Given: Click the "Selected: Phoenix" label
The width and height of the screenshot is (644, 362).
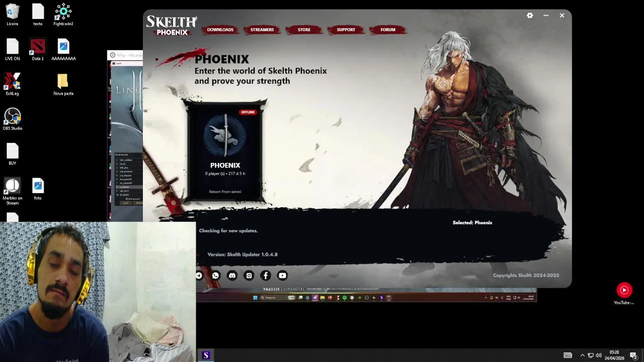Looking at the screenshot, I should (x=472, y=223).
